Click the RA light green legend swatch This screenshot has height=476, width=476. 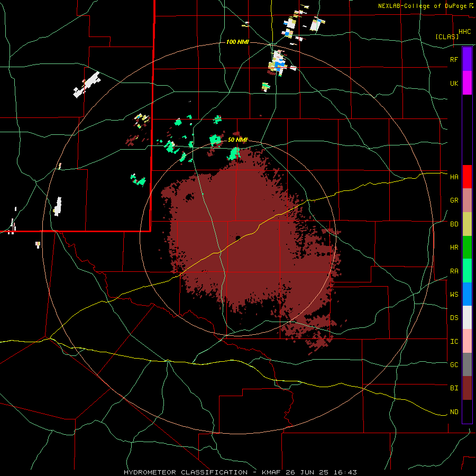[467, 271]
